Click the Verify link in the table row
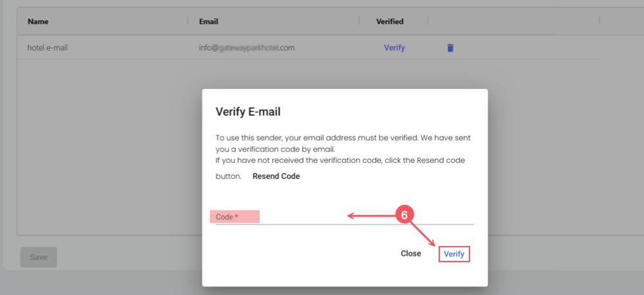The image size is (644, 295). [x=394, y=48]
